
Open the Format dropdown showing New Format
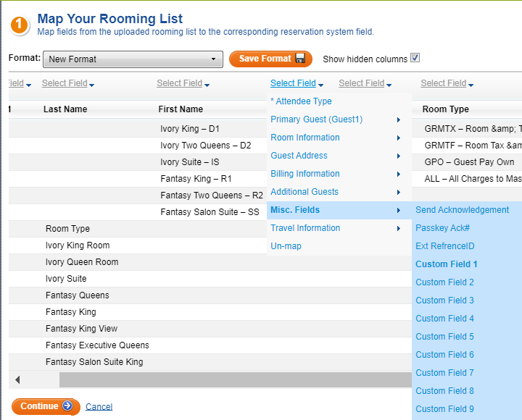(x=133, y=59)
